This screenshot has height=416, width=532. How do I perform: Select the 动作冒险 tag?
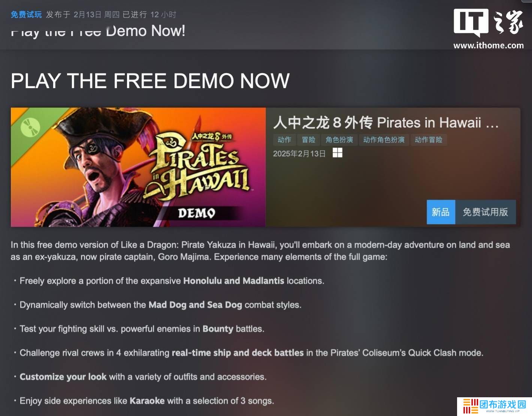pyautogui.click(x=429, y=140)
